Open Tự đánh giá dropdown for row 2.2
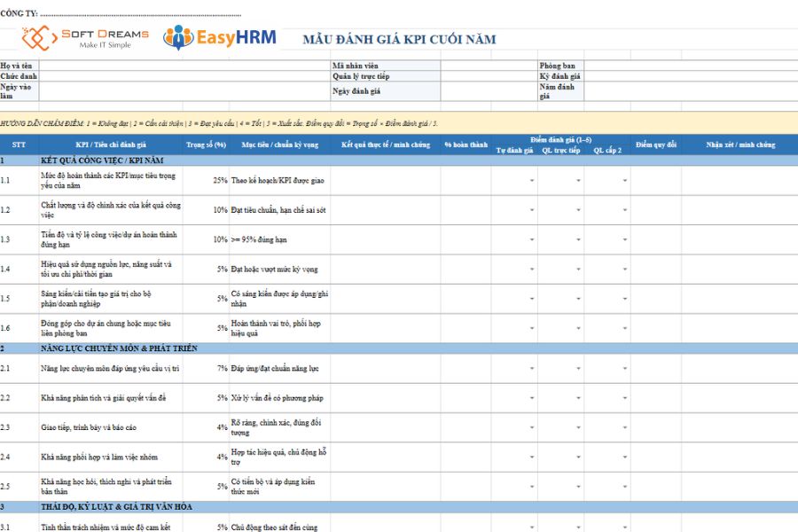The height and width of the screenshot is (532, 798). (x=532, y=398)
